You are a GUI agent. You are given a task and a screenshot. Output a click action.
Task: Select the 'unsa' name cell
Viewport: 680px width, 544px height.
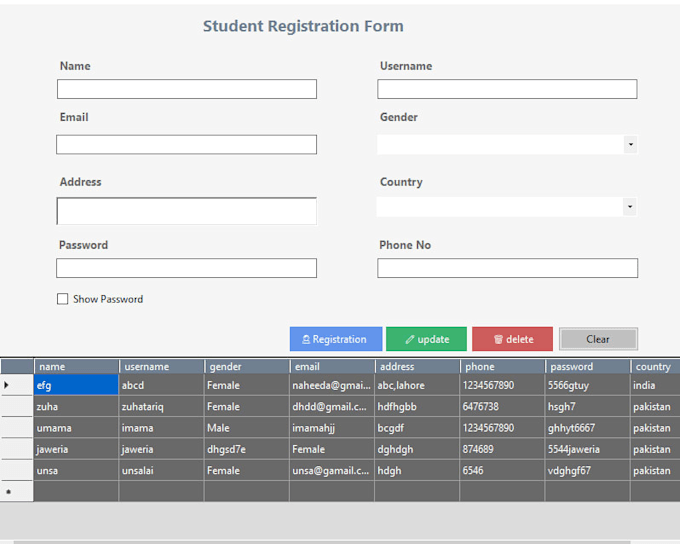point(76,470)
